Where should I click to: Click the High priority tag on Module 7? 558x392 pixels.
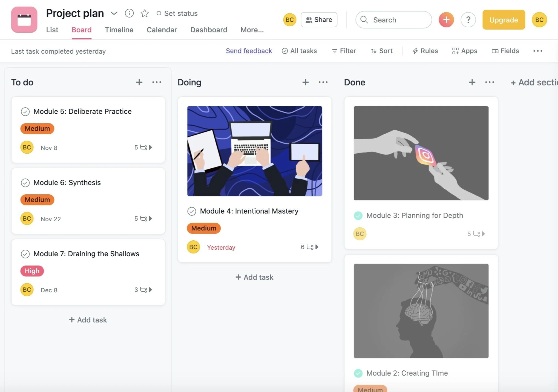coord(32,271)
